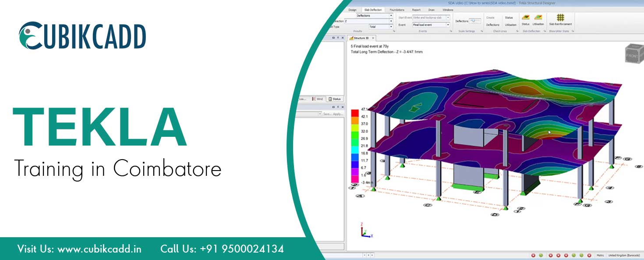This screenshot has height=260, width=644.
Task: Click the www.cubikcadd.in website link
Action: point(99,249)
